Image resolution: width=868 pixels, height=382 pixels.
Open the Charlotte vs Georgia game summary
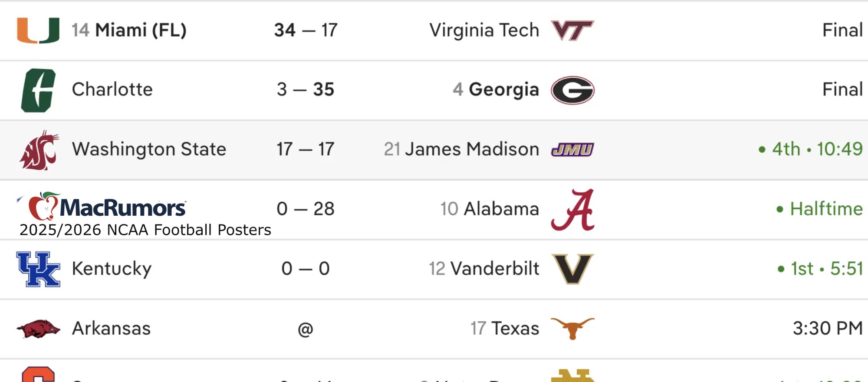coord(434,89)
